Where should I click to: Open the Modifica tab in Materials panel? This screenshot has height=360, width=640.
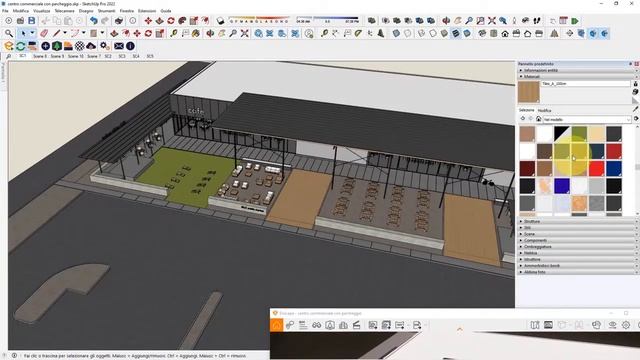point(544,110)
